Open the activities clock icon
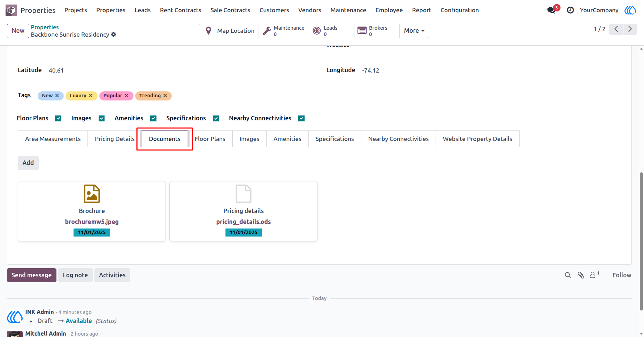The height and width of the screenshot is (337, 644). click(x=570, y=10)
